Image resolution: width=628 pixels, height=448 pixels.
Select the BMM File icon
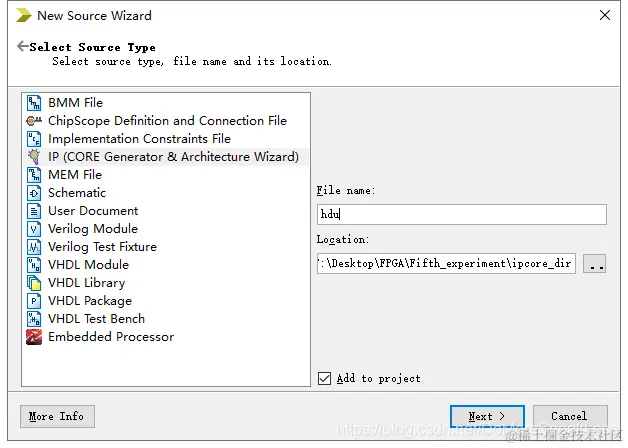[34, 103]
